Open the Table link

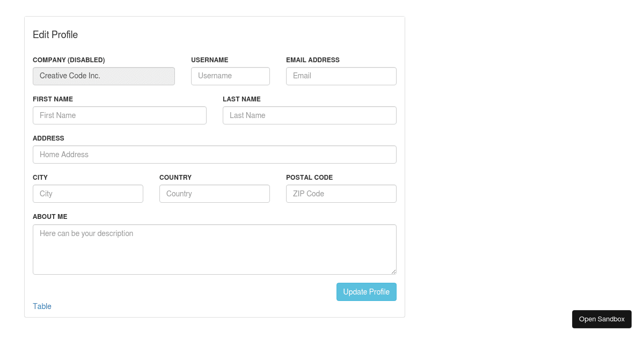(x=42, y=306)
